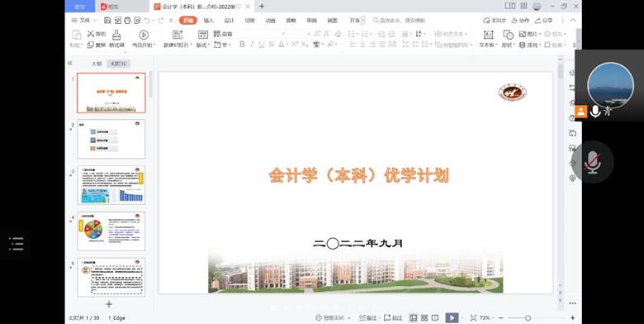
Task: Click the fit slide to window icon
Action: [473, 318]
